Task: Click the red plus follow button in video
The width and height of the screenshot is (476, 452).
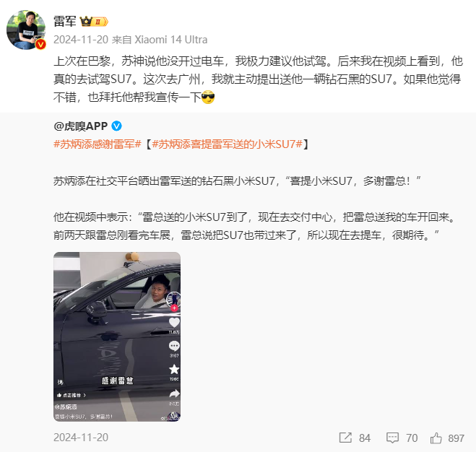Action: 174,308
